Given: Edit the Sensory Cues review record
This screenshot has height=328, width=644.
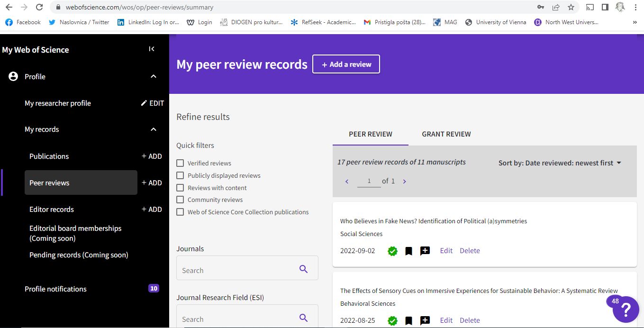Looking at the screenshot, I should (446, 320).
